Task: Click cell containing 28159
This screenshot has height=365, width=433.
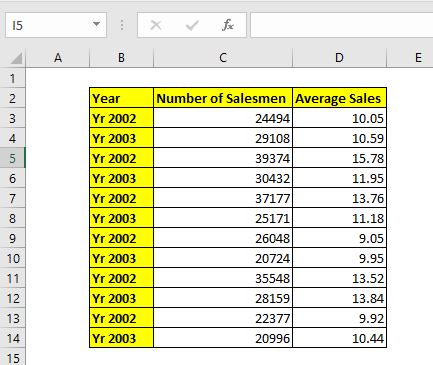Action: coord(223,298)
